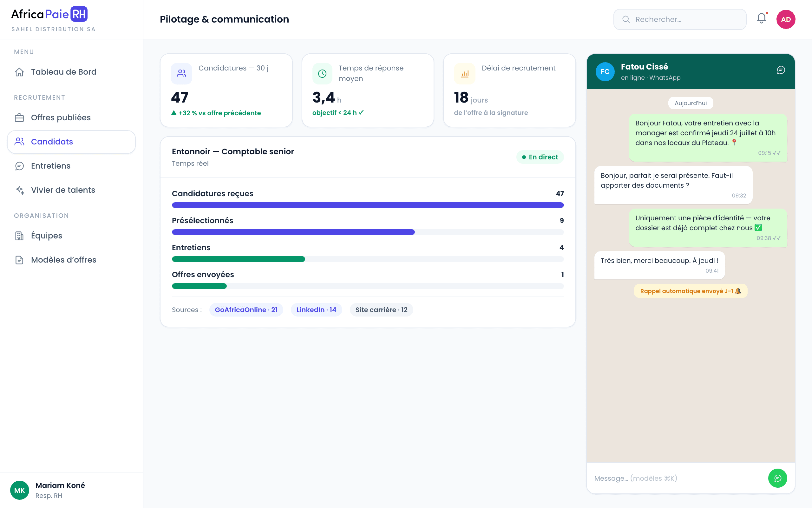Click the Candidatures card people icon
The image size is (812, 508).
tap(181, 74)
